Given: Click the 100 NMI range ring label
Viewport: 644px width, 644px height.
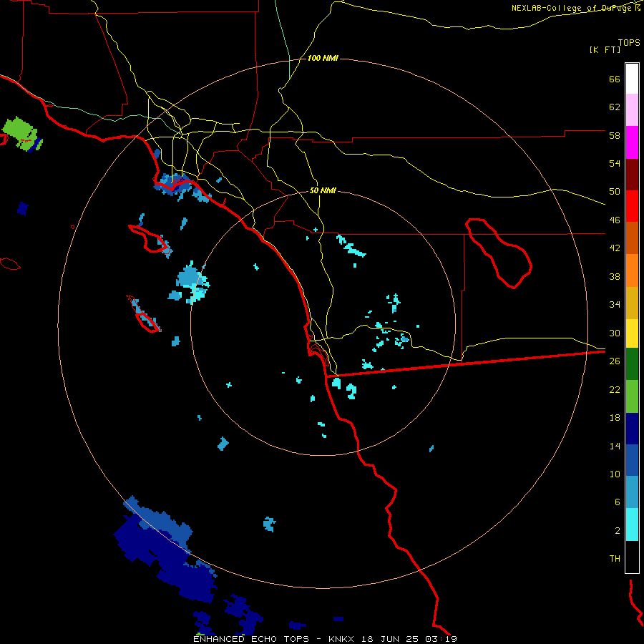Looking at the screenshot, I should (323, 59).
